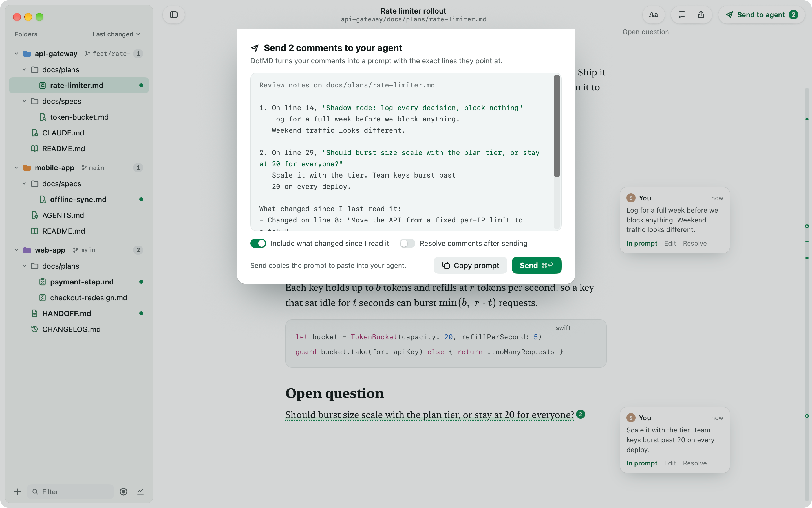Screen dimensions: 812x508
Task: Click the Filter search field
Action: [x=70, y=492]
